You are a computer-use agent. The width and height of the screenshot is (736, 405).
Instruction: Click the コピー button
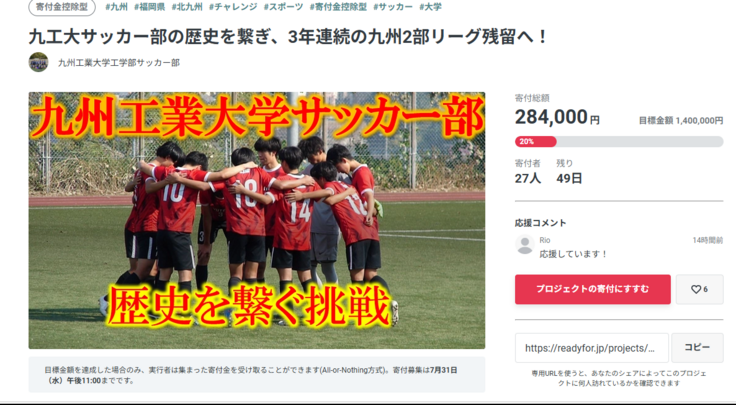tap(697, 348)
